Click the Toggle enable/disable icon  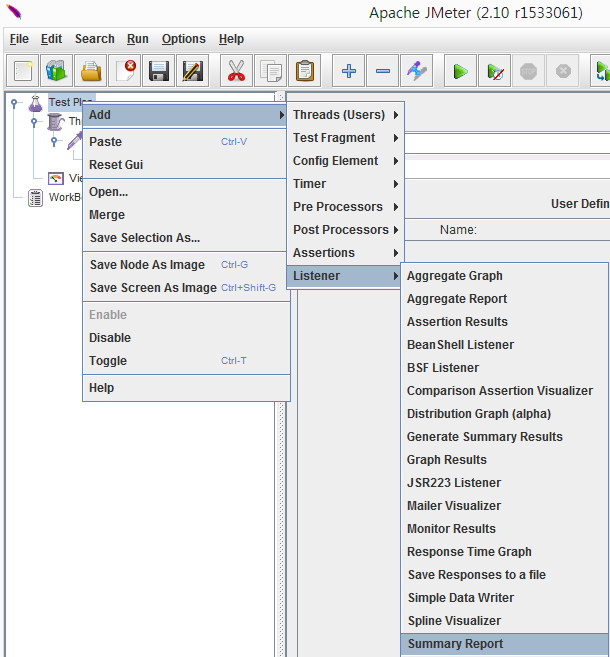416,71
